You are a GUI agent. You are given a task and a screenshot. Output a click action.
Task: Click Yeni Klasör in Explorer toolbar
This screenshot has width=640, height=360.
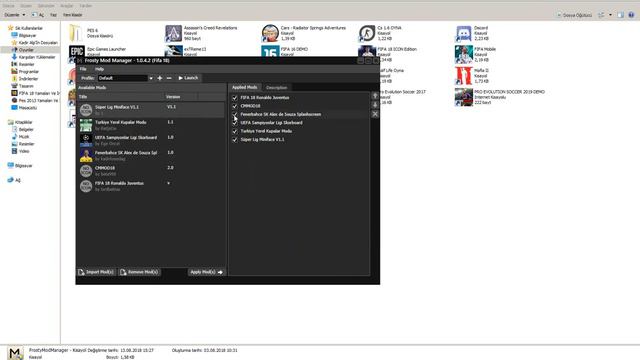72,15
